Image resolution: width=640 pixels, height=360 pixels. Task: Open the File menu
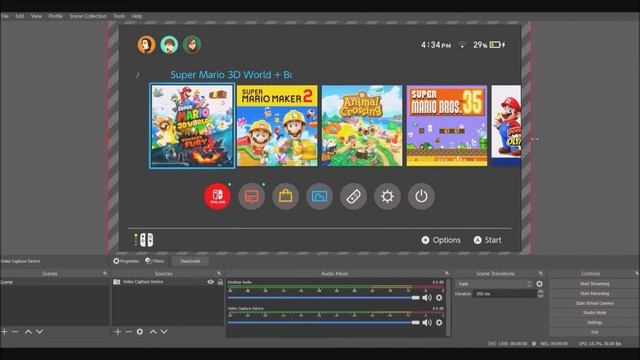coord(5,16)
